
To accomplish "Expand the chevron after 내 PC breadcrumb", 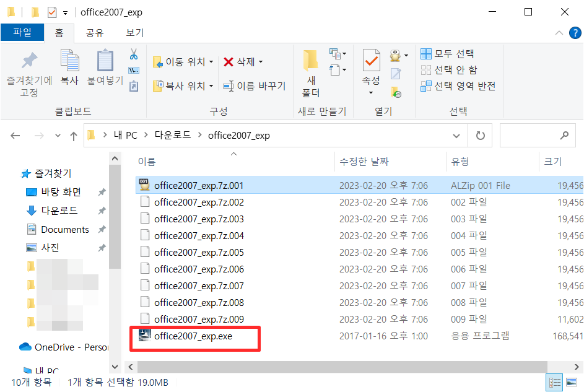I will tap(146, 135).
